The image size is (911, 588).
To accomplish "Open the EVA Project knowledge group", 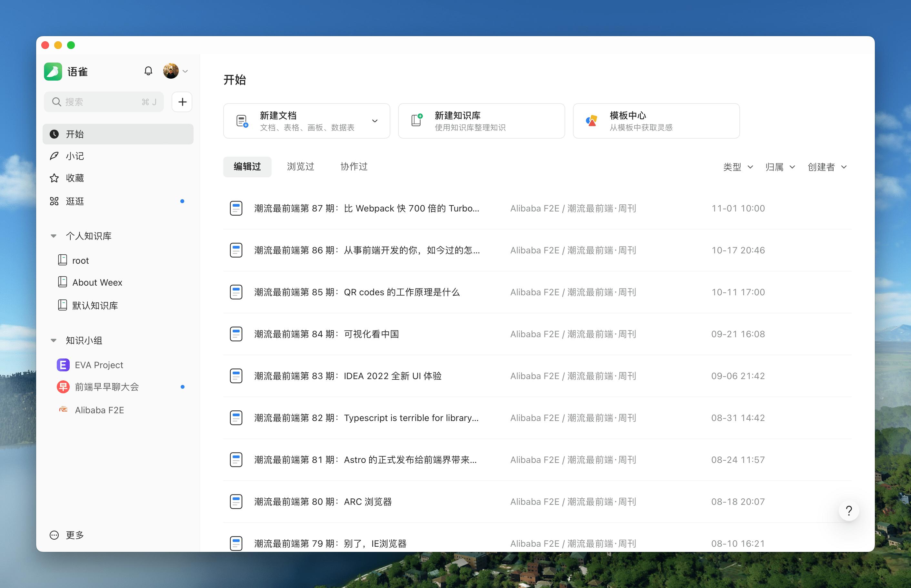I will tap(98, 365).
